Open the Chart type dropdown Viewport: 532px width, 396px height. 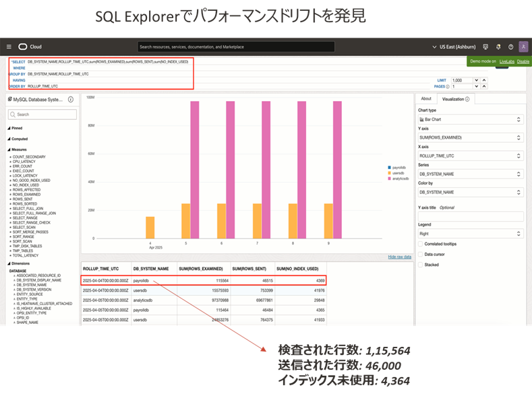tap(471, 119)
